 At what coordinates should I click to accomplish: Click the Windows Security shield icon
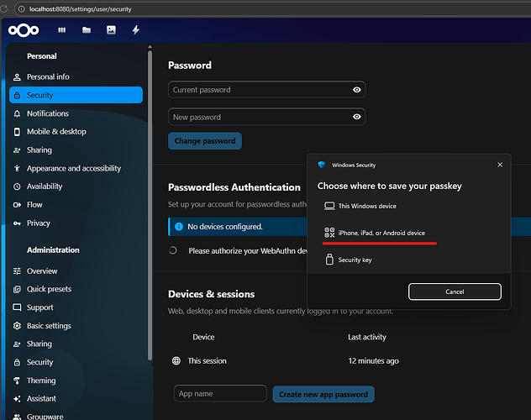tap(322, 165)
